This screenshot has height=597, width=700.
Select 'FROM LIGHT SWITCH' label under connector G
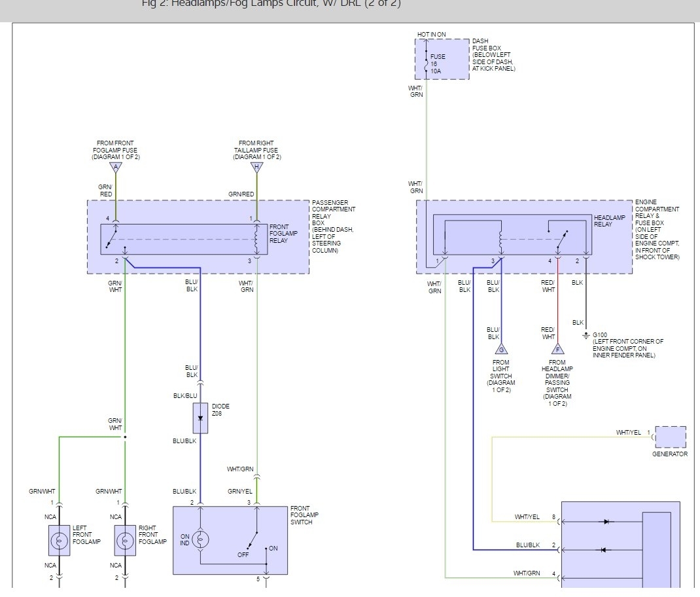point(501,376)
